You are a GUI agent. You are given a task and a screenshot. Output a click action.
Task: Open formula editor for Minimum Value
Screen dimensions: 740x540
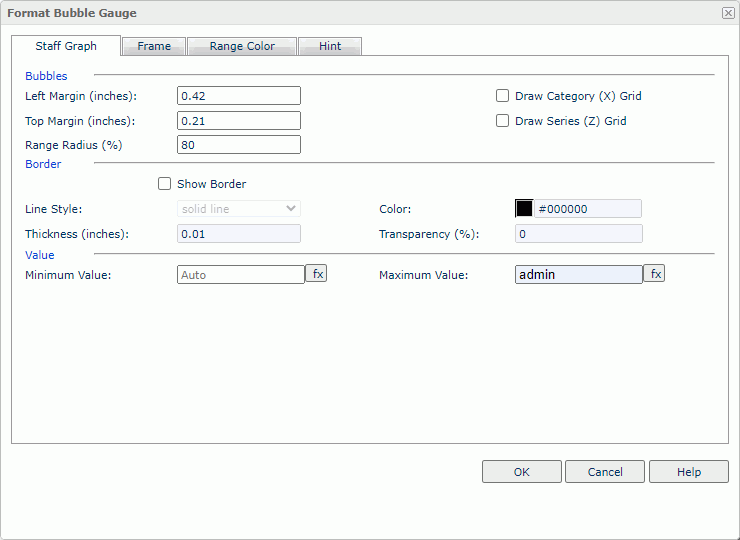(316, 273)
